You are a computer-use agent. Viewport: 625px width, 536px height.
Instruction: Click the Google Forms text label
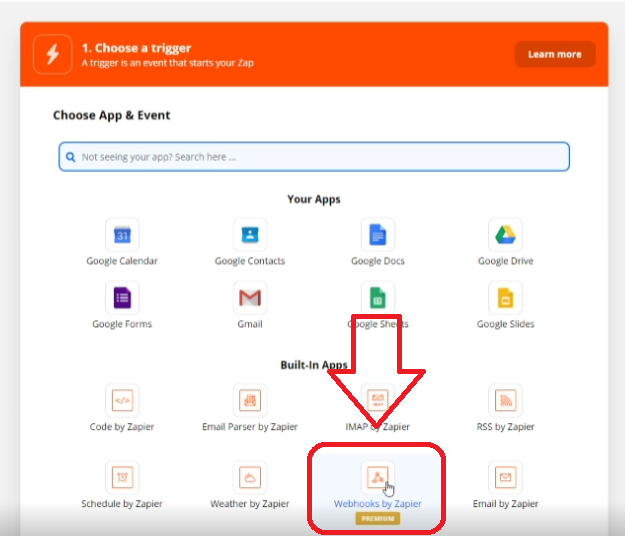[122, 324]
